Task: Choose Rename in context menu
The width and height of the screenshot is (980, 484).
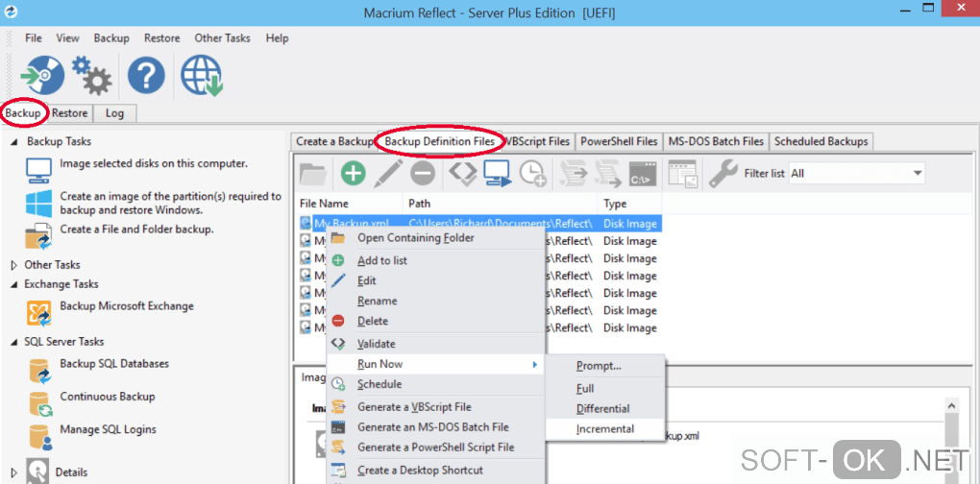Action: 435,301
